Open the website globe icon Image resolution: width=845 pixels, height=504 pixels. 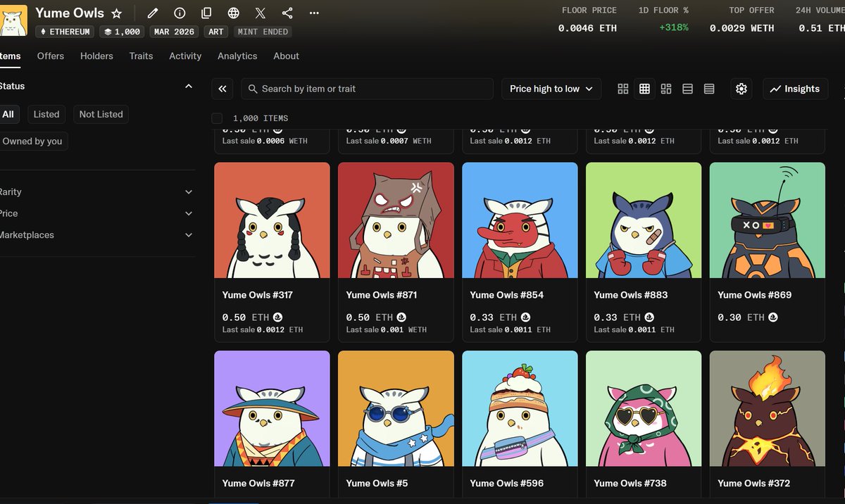pyautogui.click(x=234, y=13)
